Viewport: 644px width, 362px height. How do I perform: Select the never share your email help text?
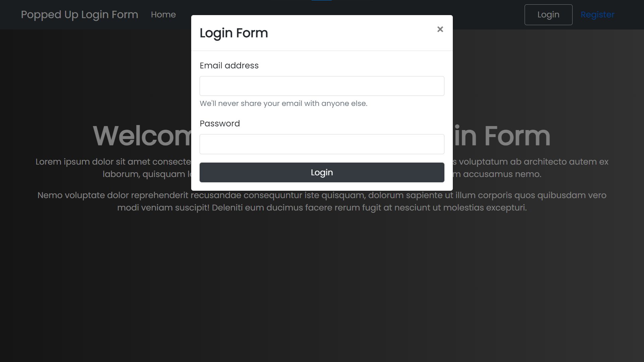(283, 103)
